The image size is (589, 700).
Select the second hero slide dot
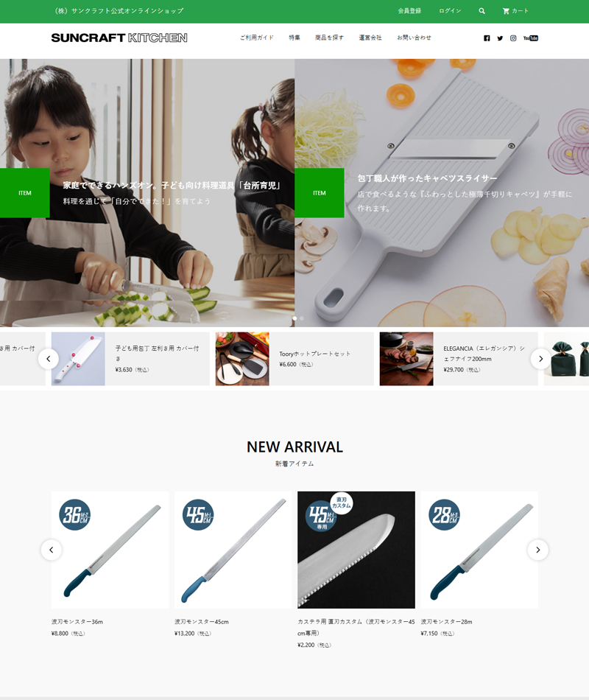pyautogui.click(x=302, y=318)
